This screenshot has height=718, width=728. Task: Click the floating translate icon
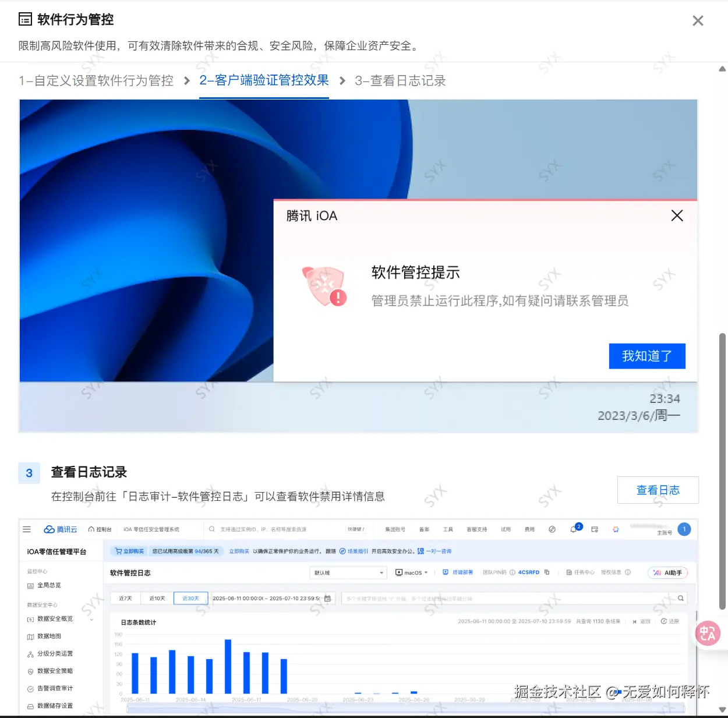[708, 633]
